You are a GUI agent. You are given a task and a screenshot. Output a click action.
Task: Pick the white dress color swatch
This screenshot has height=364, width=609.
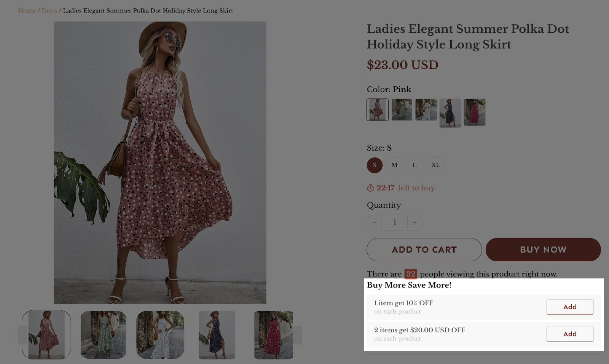pos(426,110)
